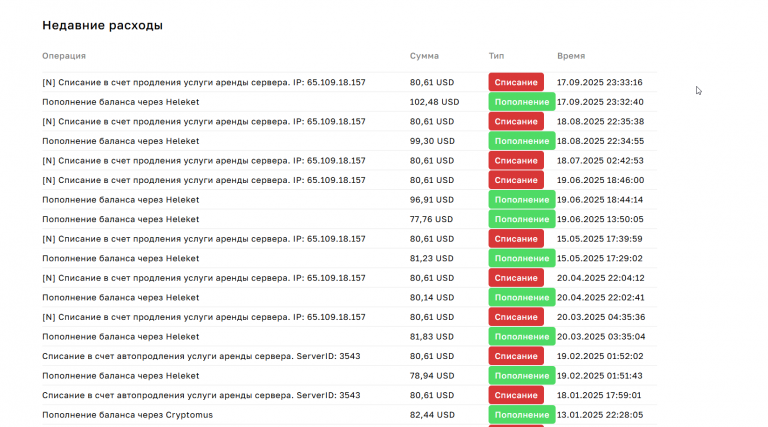Select the 80,14 USD Heleket top-up row
The height and width of the screenshot is (427, 768).
[x=349, y=297]
